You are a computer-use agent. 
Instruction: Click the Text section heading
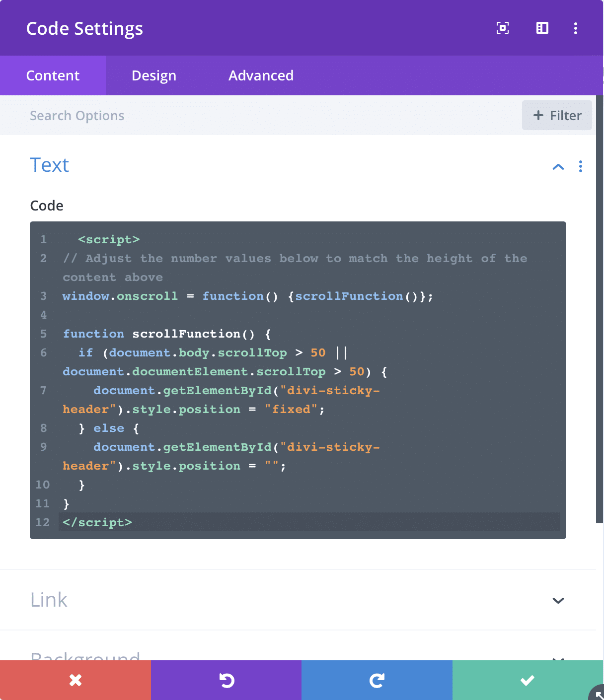49,165
